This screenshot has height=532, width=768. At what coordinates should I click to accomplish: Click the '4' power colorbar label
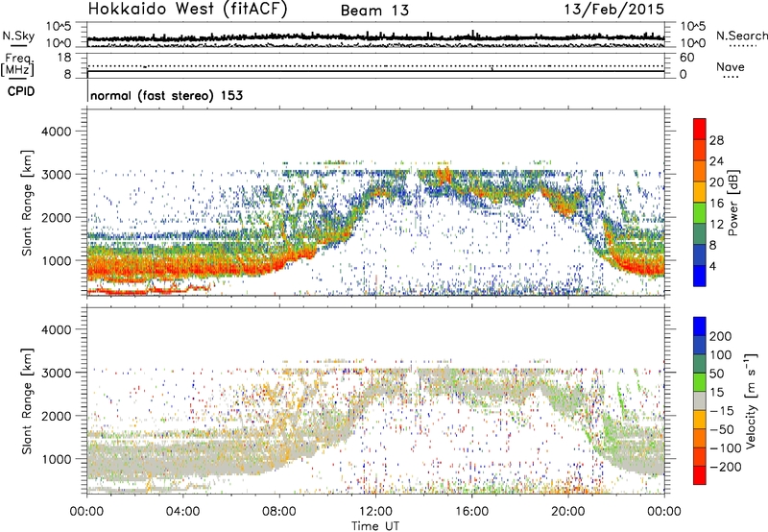(712, 266)
